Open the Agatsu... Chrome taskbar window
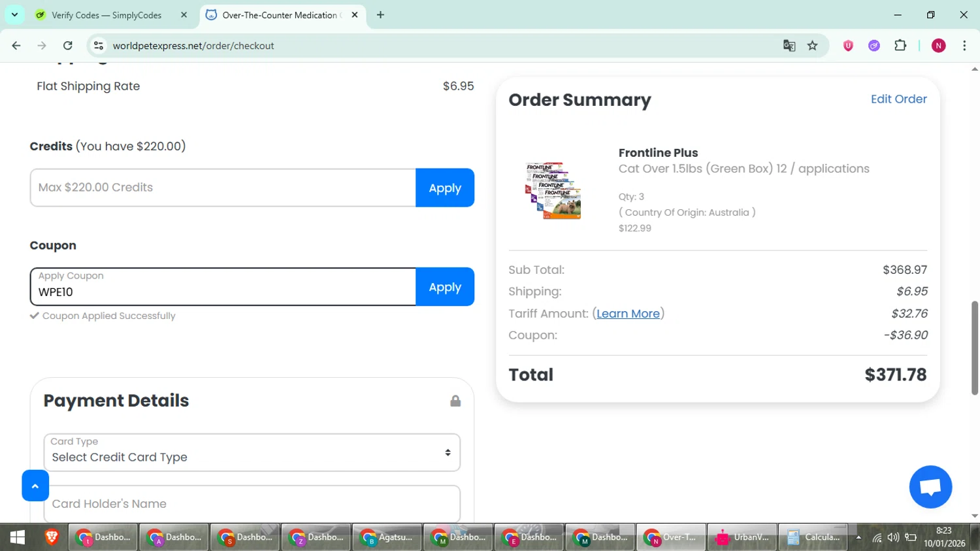Screen dimensions: 980x551 (x=387, y=537)
